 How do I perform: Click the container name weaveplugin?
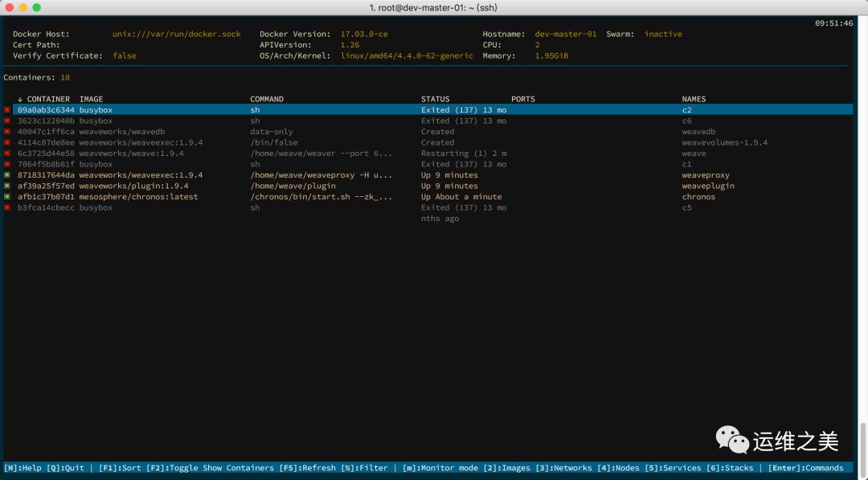pyautogui.click(x=708, y=186)
